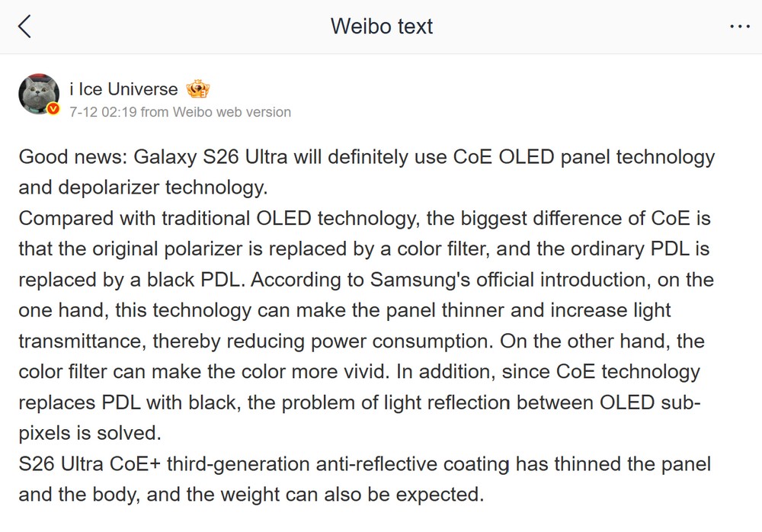Click the line starting with Good news: Galaxy S26 Ultra
Screen dimensions: 762x532
tap(367, 157)
